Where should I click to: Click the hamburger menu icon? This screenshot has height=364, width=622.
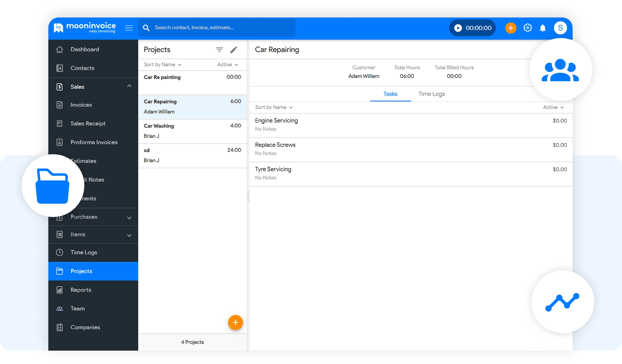coord(129,28)
